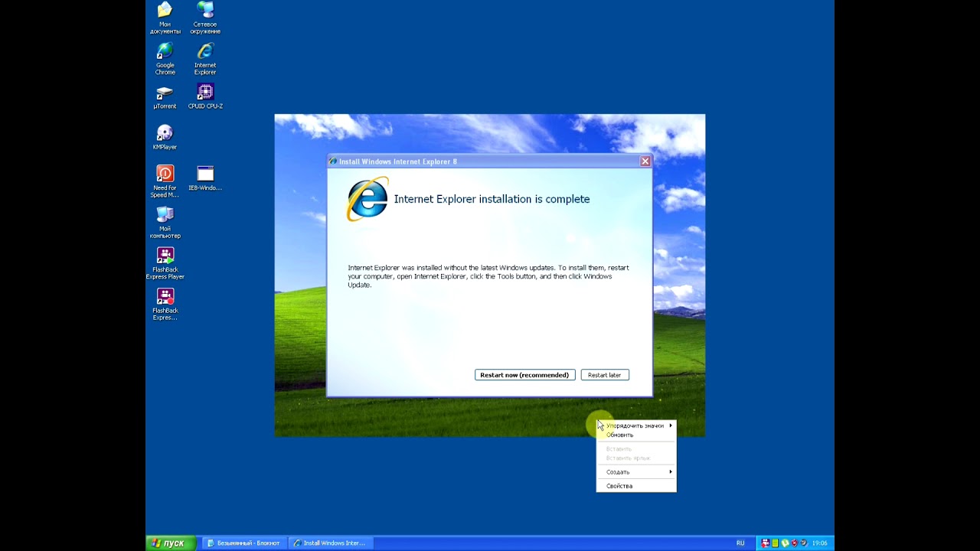Switch to Безымянный - Блокнот taskbar button

coord(243,543)
